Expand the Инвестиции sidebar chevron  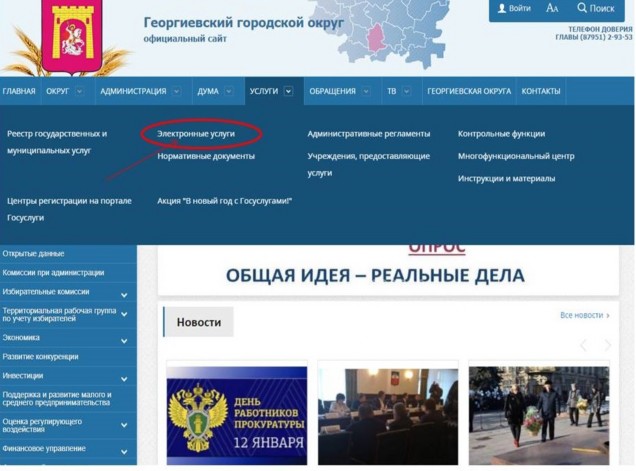tap(124, 379)
